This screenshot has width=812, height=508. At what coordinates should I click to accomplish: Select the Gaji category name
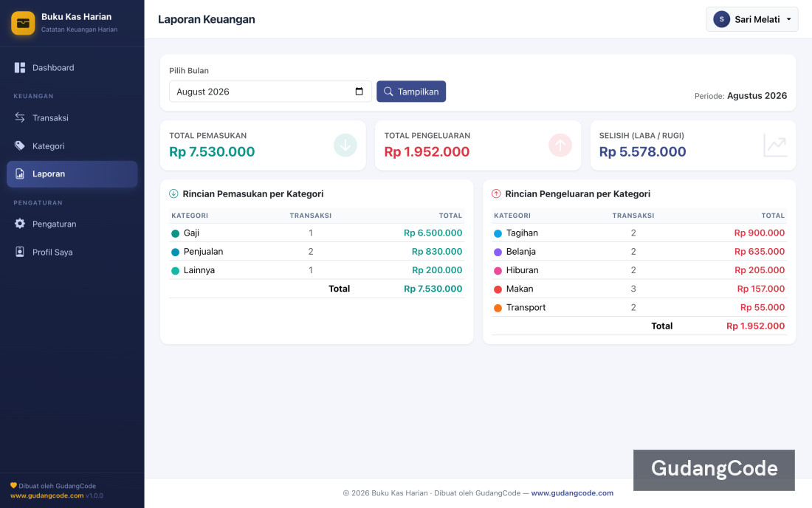(x=191, y=233)
